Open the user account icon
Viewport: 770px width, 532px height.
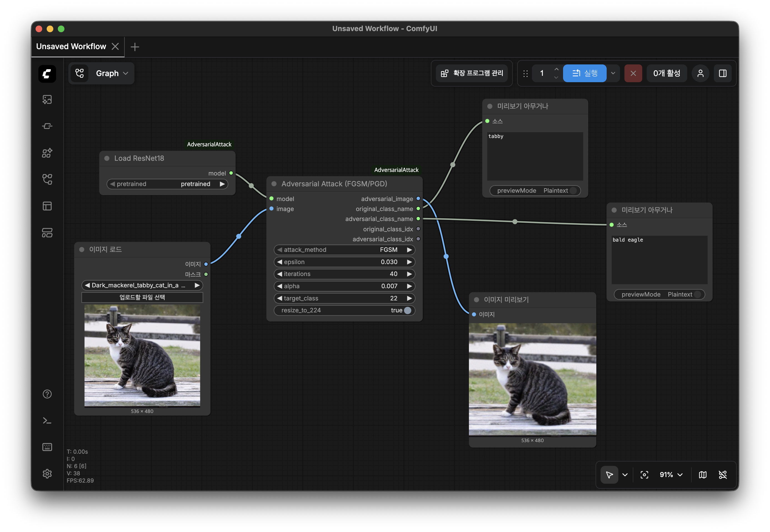[x=700, y=73]
